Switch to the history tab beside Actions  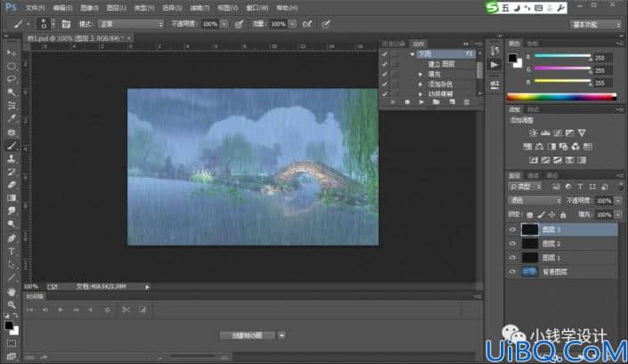(x=394, y=44)
